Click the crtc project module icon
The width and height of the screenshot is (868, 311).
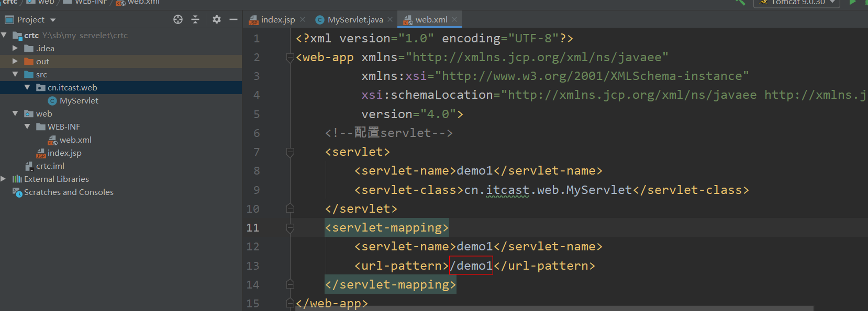[17, 36]
